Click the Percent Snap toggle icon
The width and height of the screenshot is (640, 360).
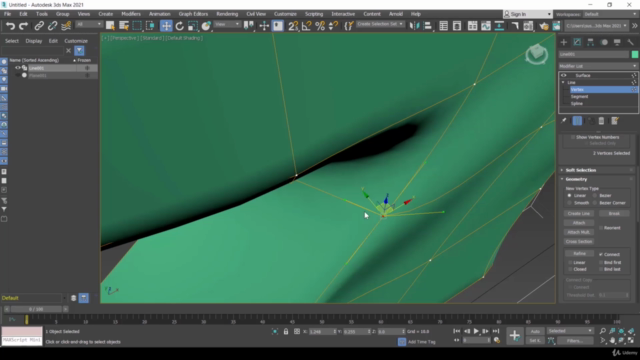(320, 26)
